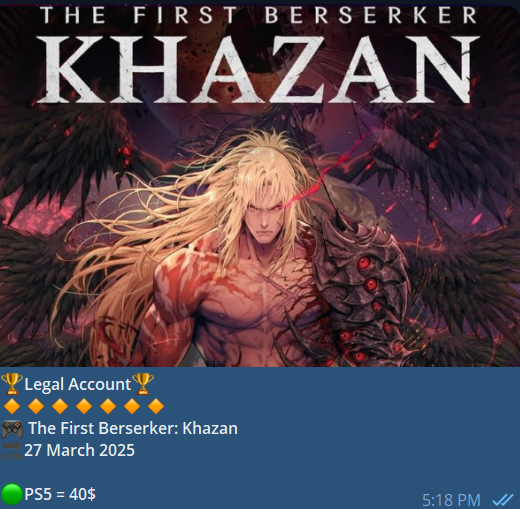Click the first orange diamond emoji

point(12,406)
